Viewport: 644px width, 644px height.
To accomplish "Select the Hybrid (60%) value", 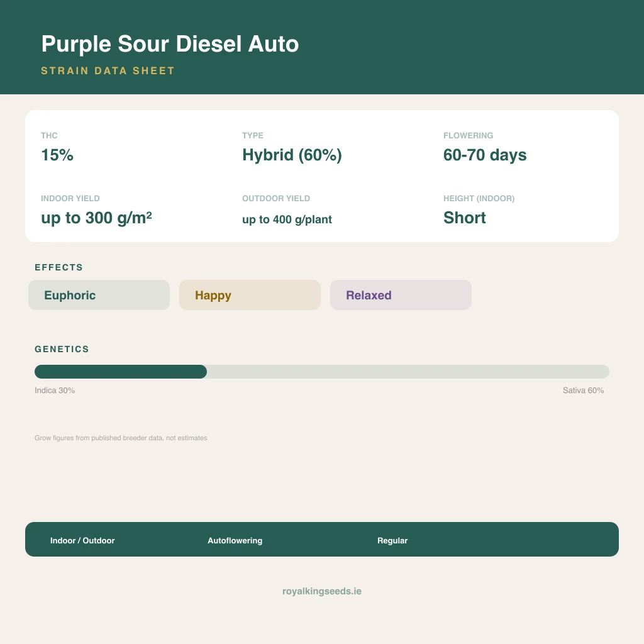I will [x=292, y=155].
